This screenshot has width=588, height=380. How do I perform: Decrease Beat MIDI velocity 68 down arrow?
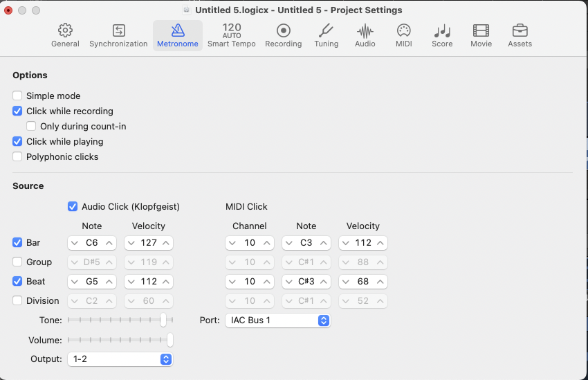[x=346, y=281]
